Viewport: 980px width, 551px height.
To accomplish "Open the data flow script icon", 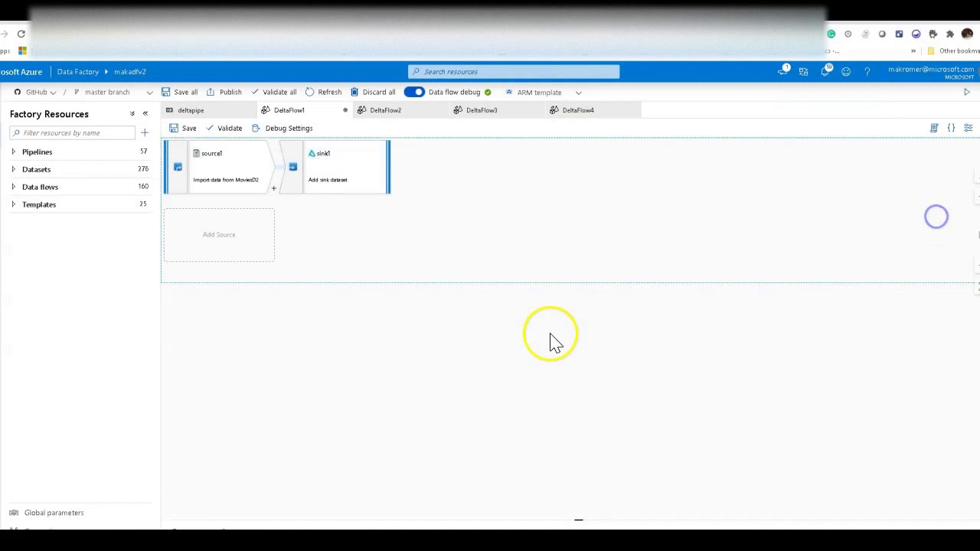I will coord(934,128).
